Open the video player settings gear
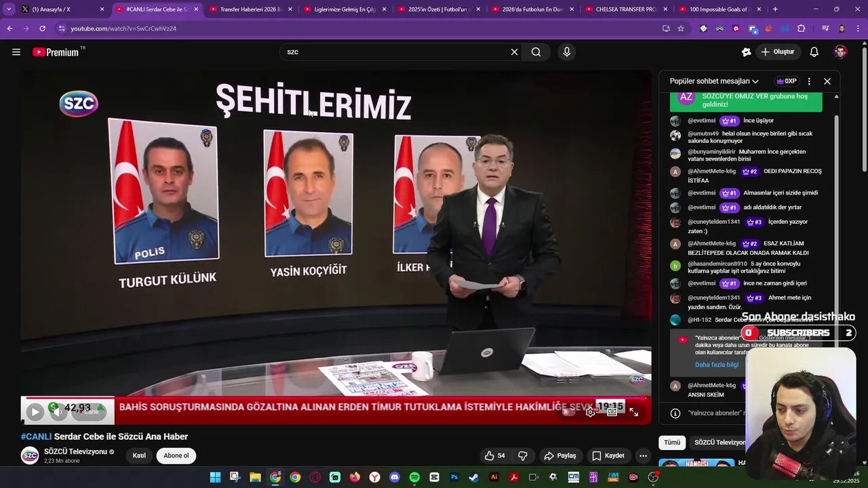Screen dimensions: 868x488 [x=591, y=411]
